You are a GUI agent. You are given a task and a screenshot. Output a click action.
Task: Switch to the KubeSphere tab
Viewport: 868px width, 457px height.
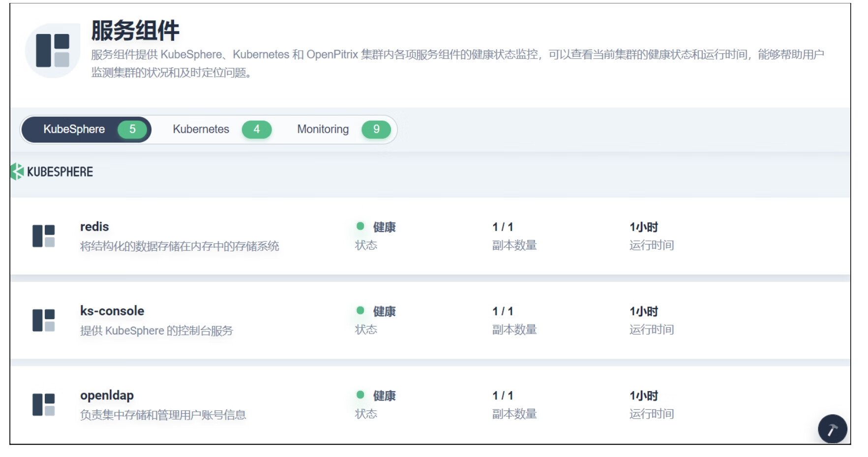[74, 129]
